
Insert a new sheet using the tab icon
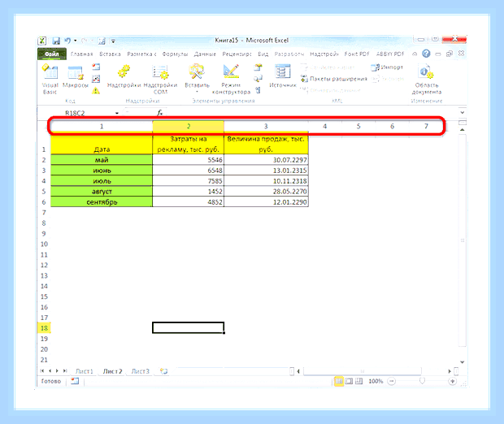click(x=163, y=371)
